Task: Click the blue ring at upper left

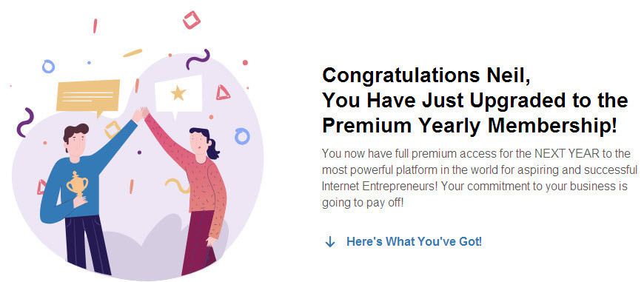Action: click(x=48, y=66)
